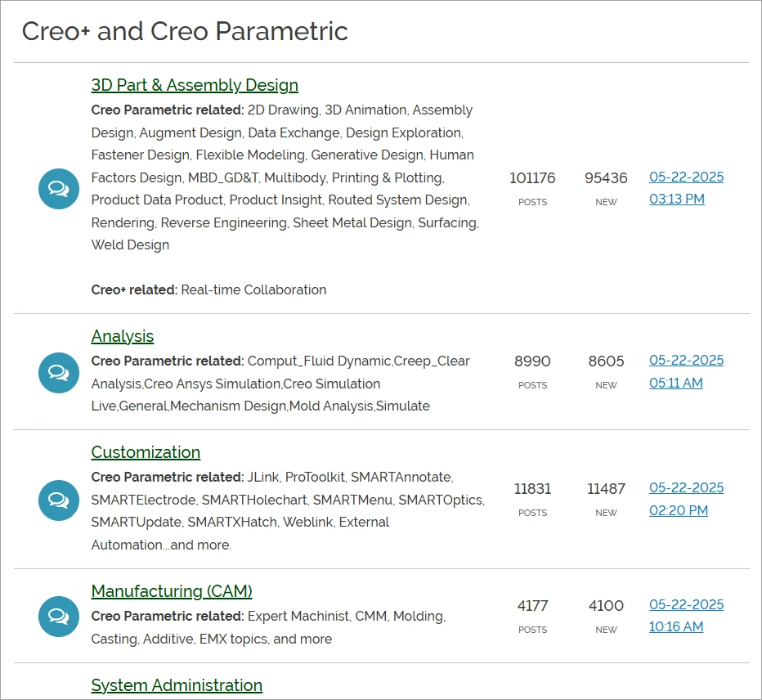Click the 101176 posts count
Screen dimensions: 762x700
click(x=532, y=178)
